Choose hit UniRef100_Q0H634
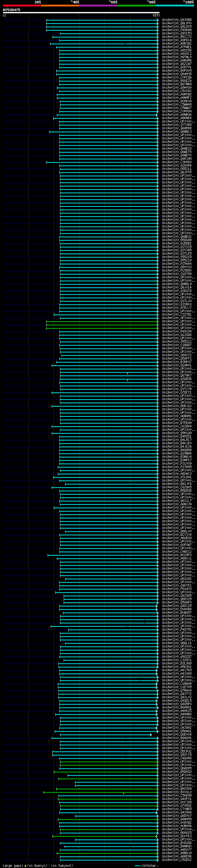The height and width of the screenshot is (868, 197). 177,101
